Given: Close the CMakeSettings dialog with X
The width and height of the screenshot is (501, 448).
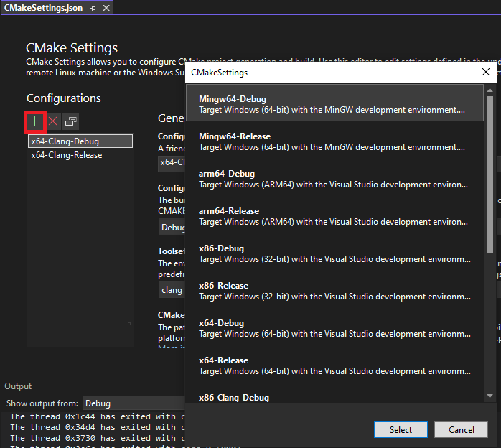Looking at the screenshot, I should pyautogui.click(x=486, y=73).
